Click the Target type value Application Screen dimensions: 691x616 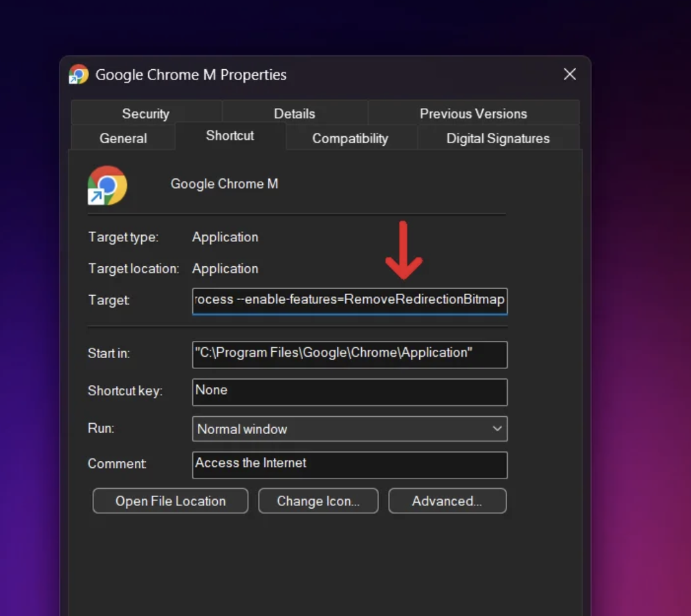225,237
